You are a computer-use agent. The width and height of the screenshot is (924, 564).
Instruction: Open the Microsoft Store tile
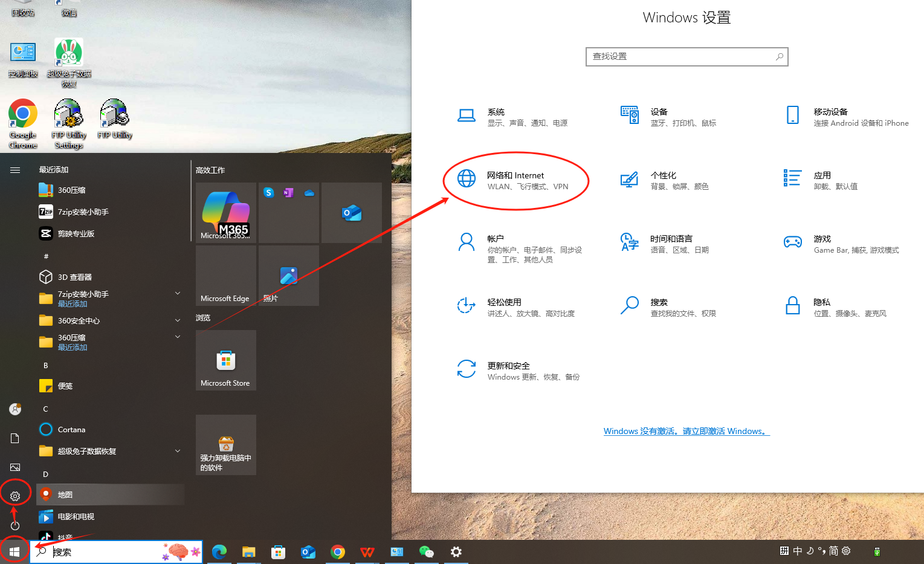pos(225,360)
